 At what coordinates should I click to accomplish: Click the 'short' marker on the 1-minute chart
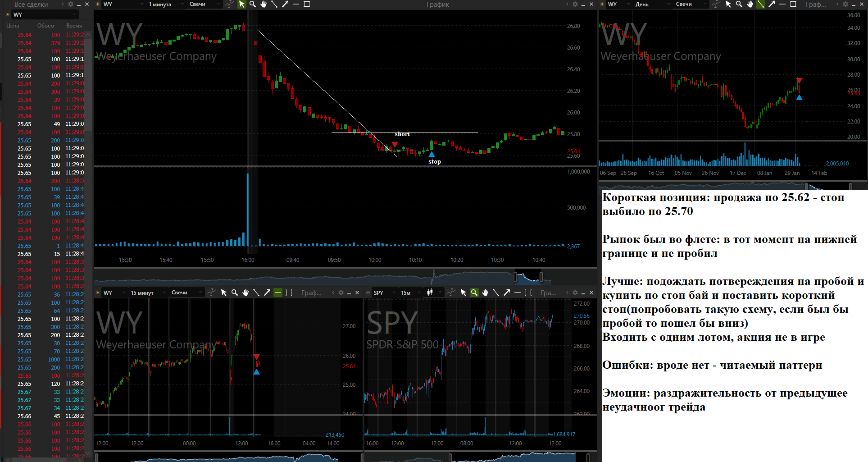(x=394, y=145)
